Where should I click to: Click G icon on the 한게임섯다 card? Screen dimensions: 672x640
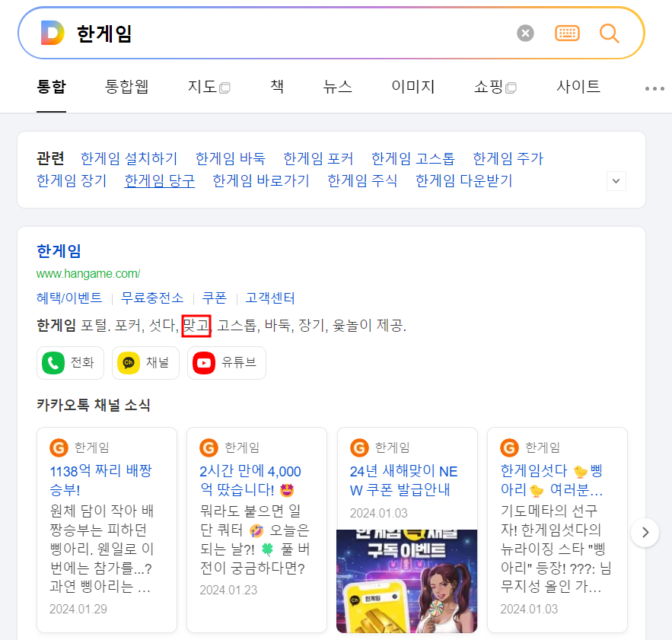[510, 447]
